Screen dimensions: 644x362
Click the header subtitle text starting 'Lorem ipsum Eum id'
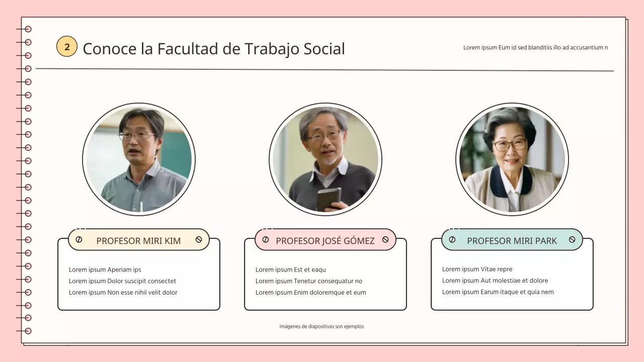[x=535, y=48]
